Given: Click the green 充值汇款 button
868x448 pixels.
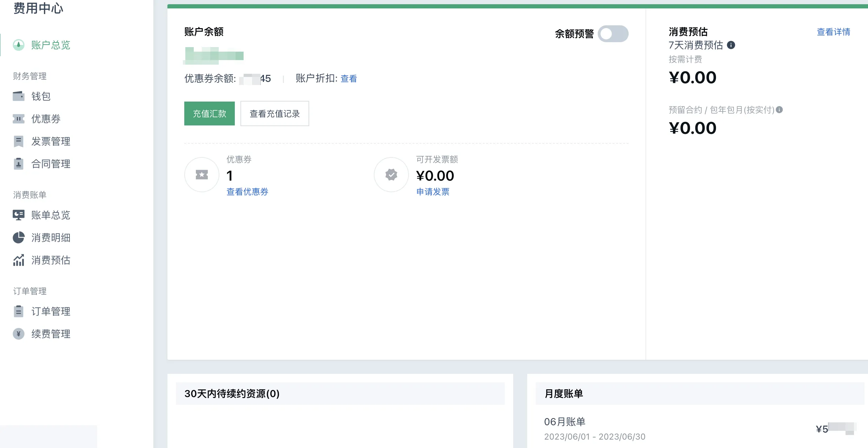Looking at the screenshot, I should coord(210,113).
